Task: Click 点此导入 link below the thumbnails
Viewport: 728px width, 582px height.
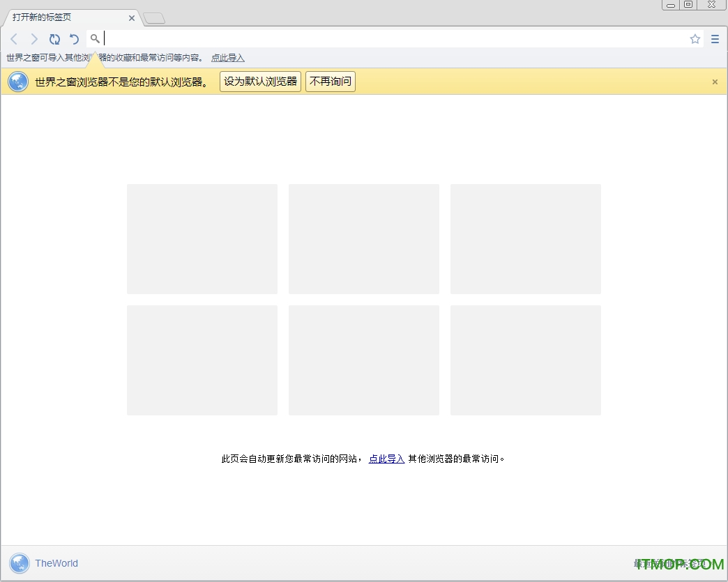Action: (386, 459)
